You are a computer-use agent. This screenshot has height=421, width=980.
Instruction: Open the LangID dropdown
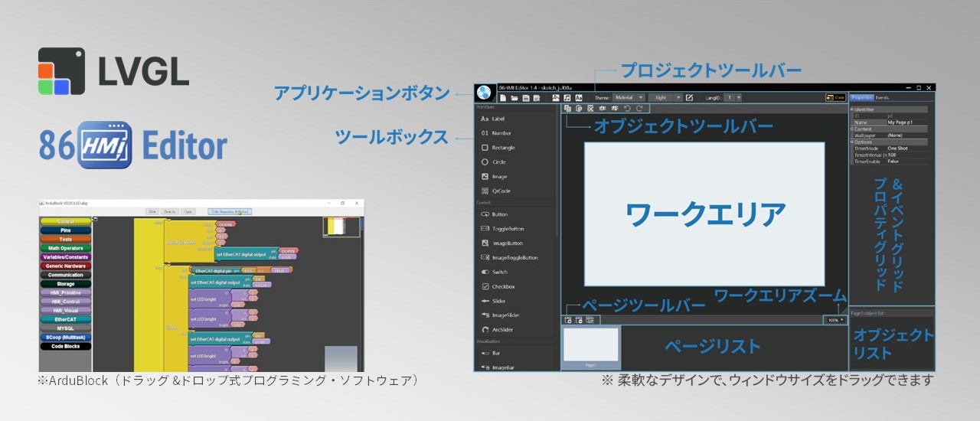(x=733, y=98)
